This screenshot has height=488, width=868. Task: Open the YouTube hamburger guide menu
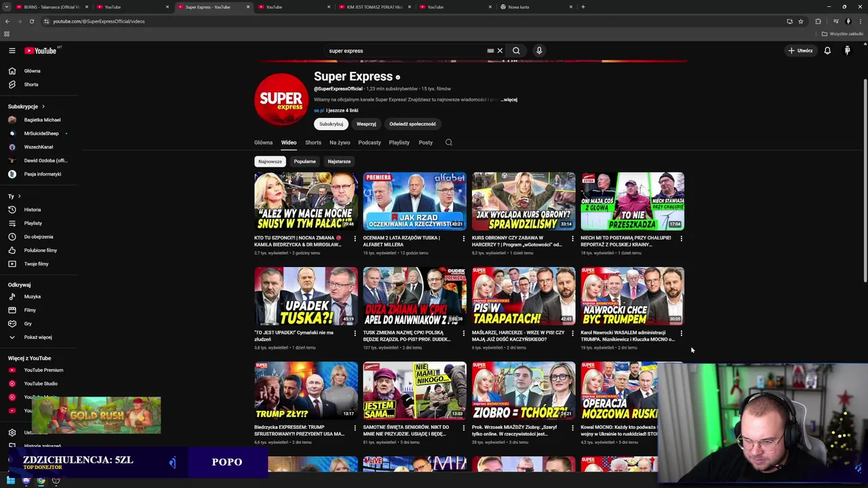pyautogui.click(x=12, y=51)
